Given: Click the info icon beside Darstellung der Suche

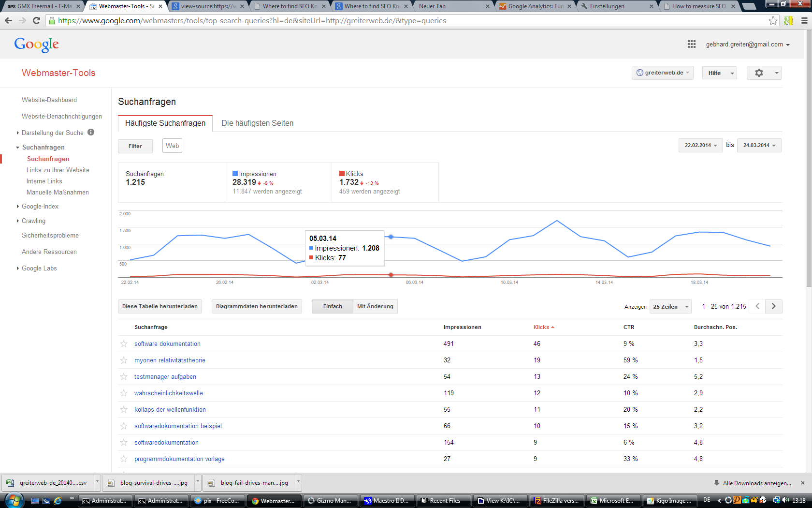Looking at the screenshot, I should point(91,132).
